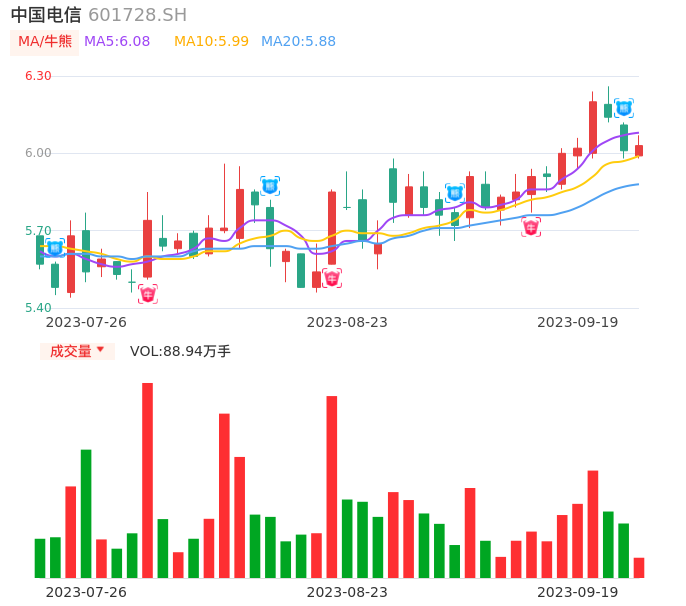Viewport: 686px width, 606px height.
Task: Click the stock code 601728.SH
Action: [137, 15]
